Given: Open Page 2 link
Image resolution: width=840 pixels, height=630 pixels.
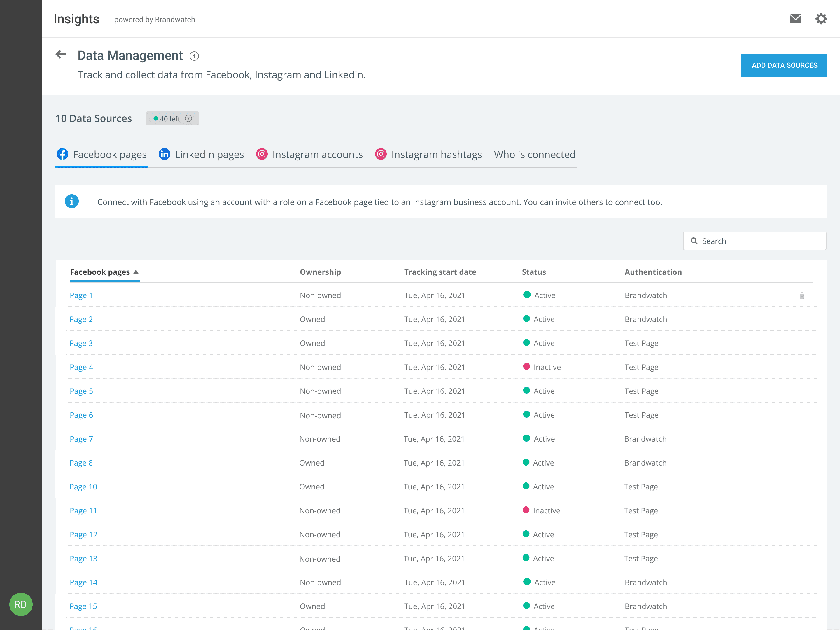Looking at the screenshot, I should tap(81, 319).
